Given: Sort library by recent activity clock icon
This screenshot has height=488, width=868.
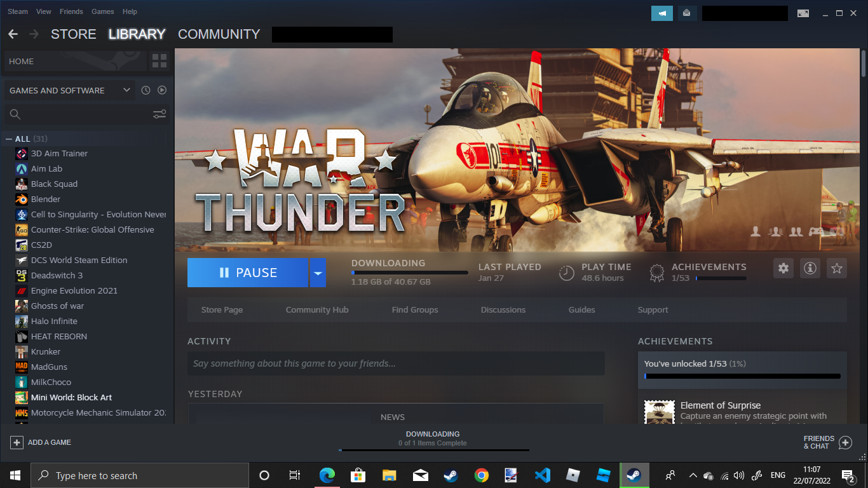Looking at the screenshot, I should 146,90.
